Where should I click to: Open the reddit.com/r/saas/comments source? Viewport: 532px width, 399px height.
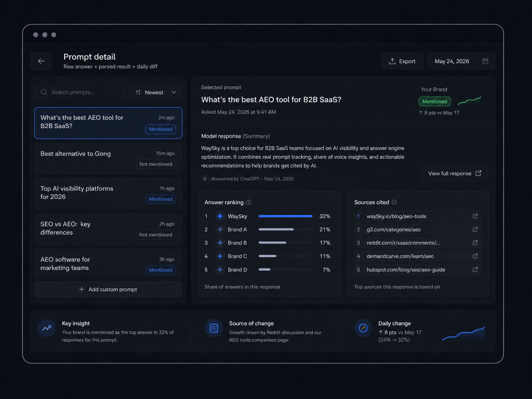[417, 242]
